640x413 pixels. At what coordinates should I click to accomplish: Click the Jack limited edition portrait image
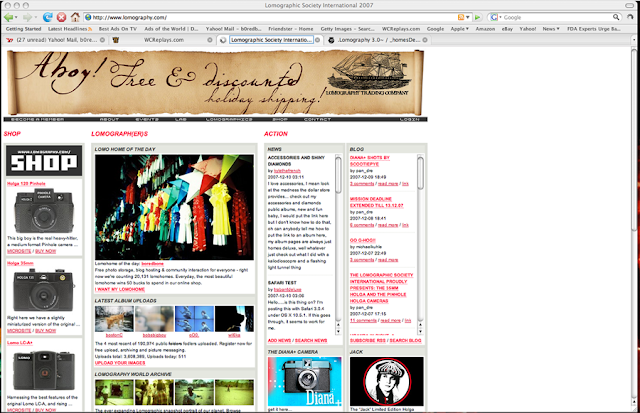click(x=387, y=382)
